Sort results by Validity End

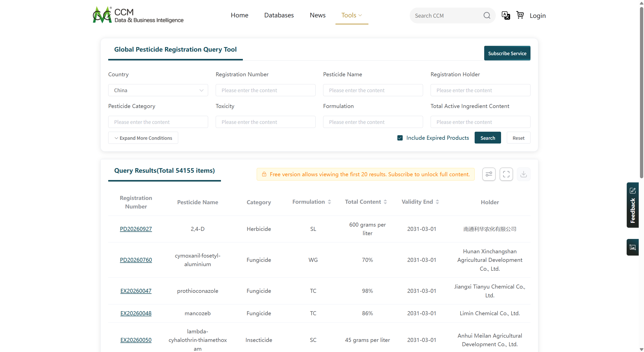(437, 202)
